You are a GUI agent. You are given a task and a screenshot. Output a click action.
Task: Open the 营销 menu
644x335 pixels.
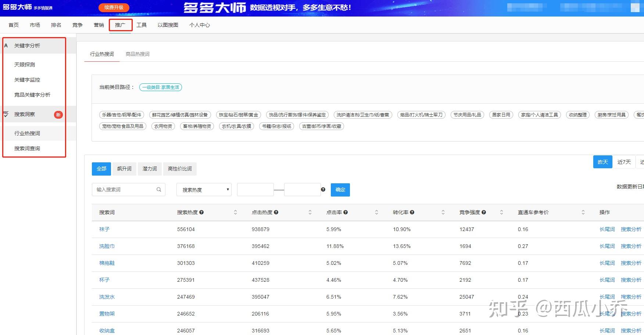point(99,25)
